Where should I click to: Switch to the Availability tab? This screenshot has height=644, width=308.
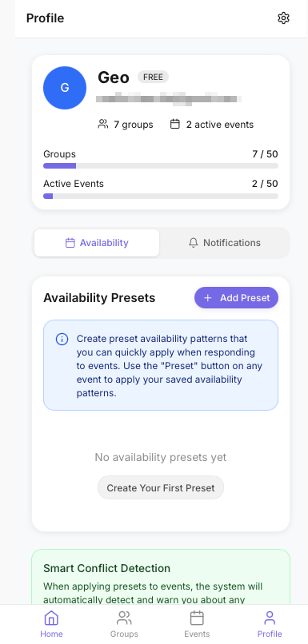pos(97,243)
